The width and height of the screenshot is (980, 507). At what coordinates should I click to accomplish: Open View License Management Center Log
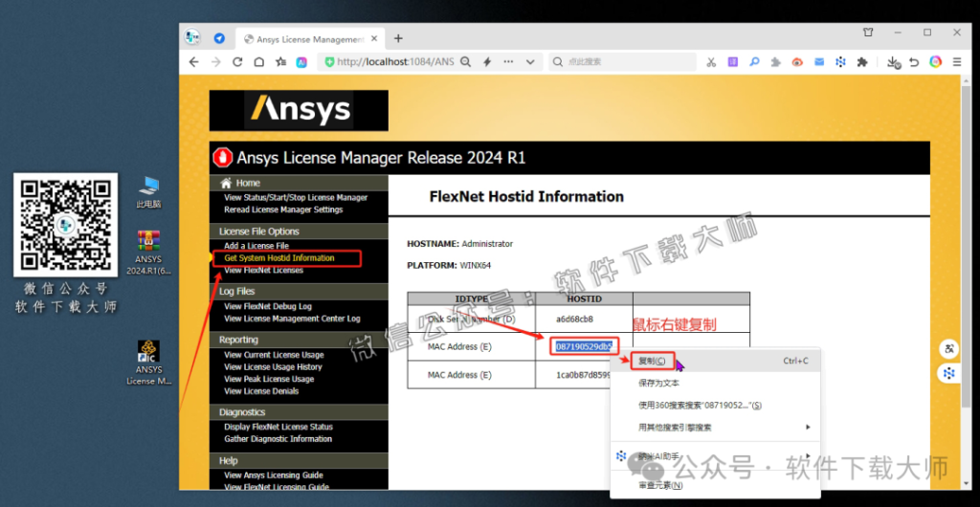[292, 319]
